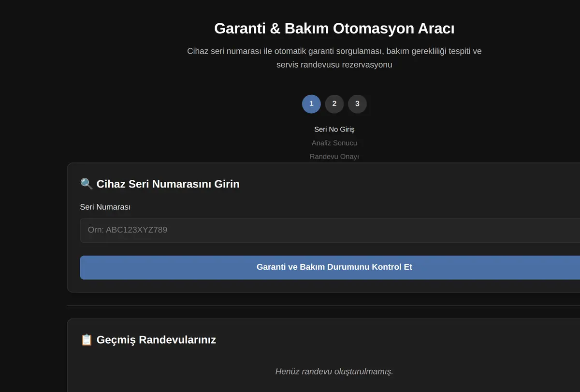The width and height of the screenshot is (580, 392).
Task: Click the 'Geçmiş Randevularınız' heading text
Action: [x=156, y=340]
